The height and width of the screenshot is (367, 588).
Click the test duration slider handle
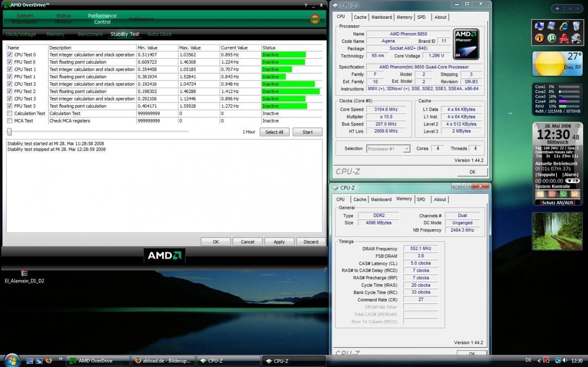click(9, 131)
